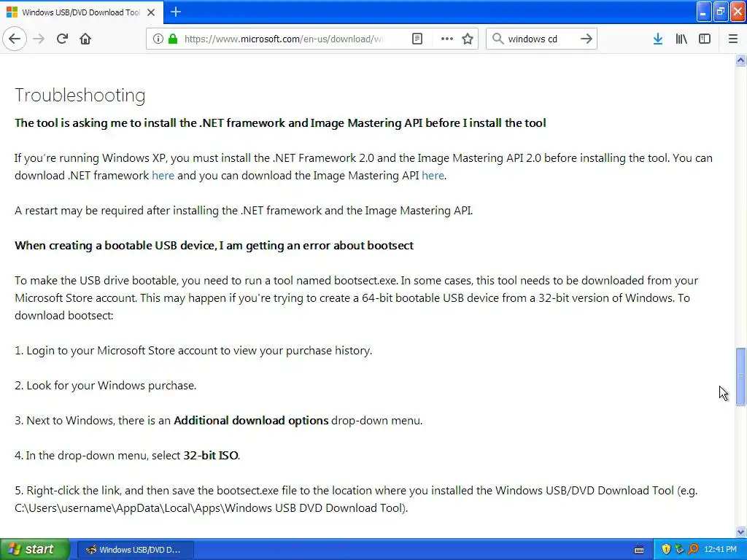The width and height of the screenshot is (747, 560).
Task: Restore down the Firefox window
Action: click(x=721, y=12)
